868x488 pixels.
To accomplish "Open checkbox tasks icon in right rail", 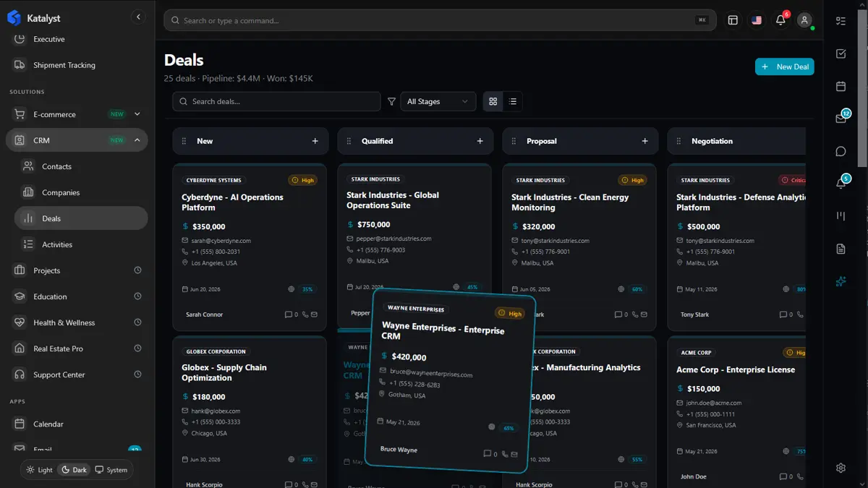I will pos(841,53).
